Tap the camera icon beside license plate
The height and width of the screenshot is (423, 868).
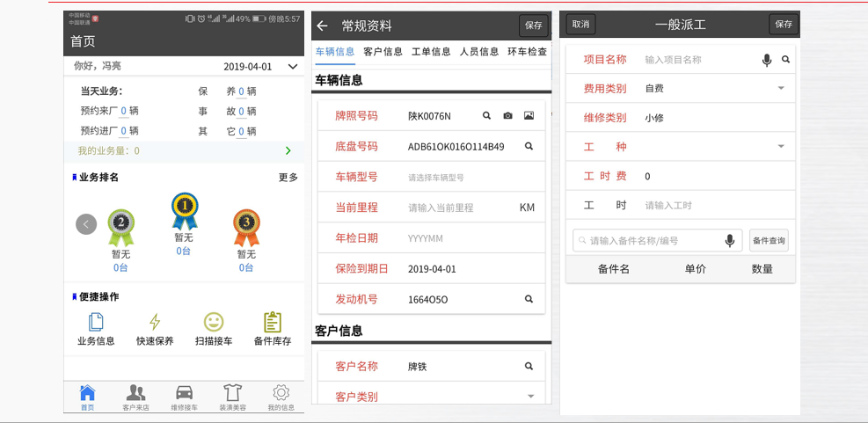(507, 116)
